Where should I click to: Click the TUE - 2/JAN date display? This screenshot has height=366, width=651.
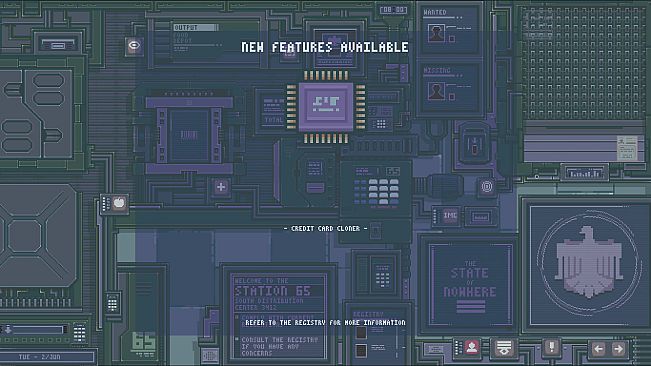click(x=39, y=357)
